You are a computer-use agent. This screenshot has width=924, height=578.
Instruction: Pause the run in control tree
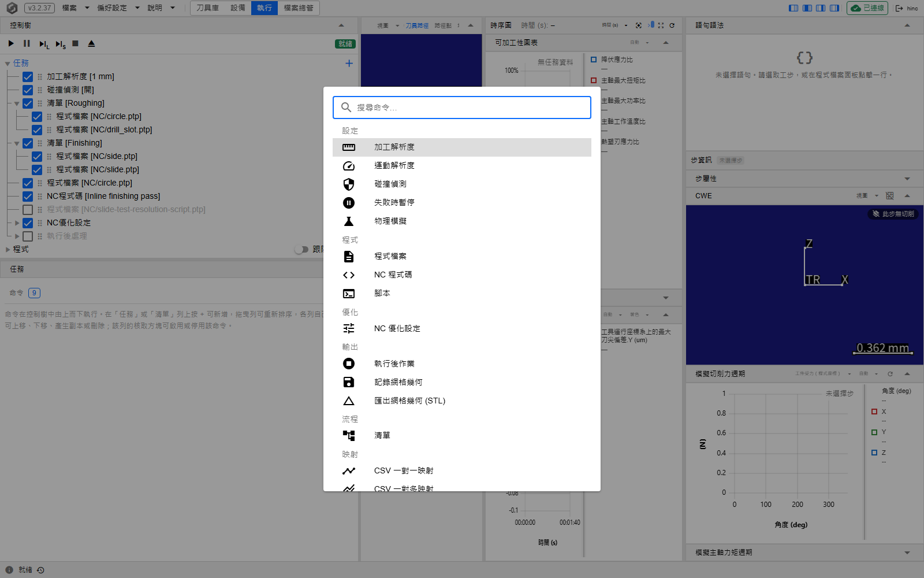click(27, 43)
